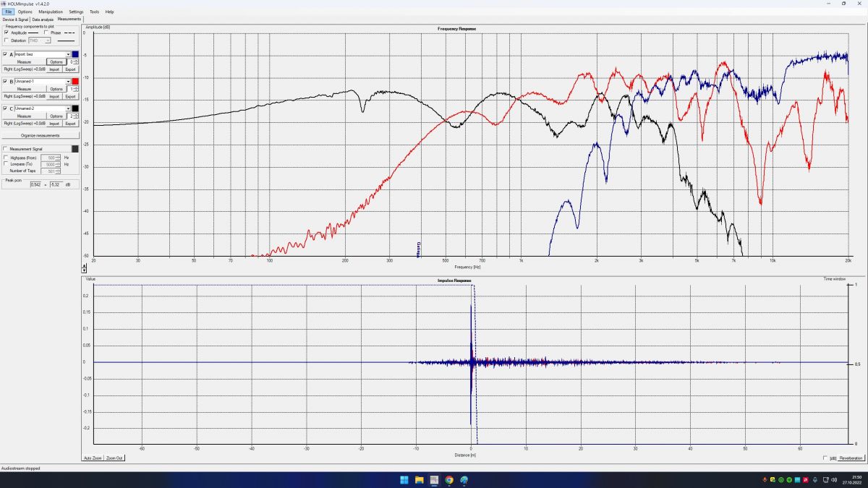The image size is (868, 488).
Task: Click Measure button for measurement A
Action: tap(24, 62)
